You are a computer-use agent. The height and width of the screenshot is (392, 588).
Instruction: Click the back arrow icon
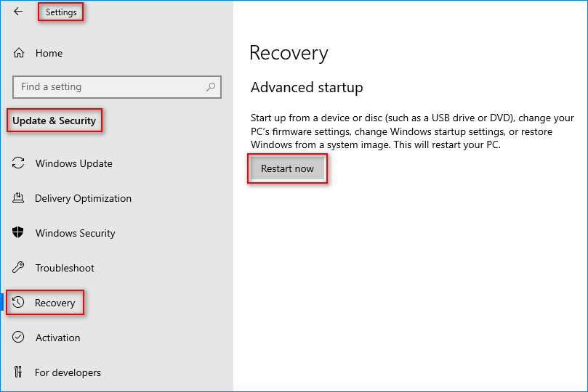click(x=18, y=12)
